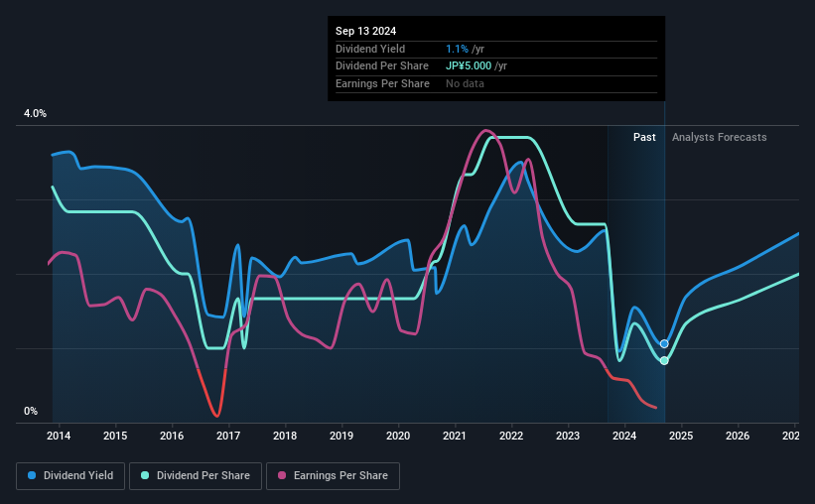Click the JP¥5.000 dividend per share value

pos(469,66)
